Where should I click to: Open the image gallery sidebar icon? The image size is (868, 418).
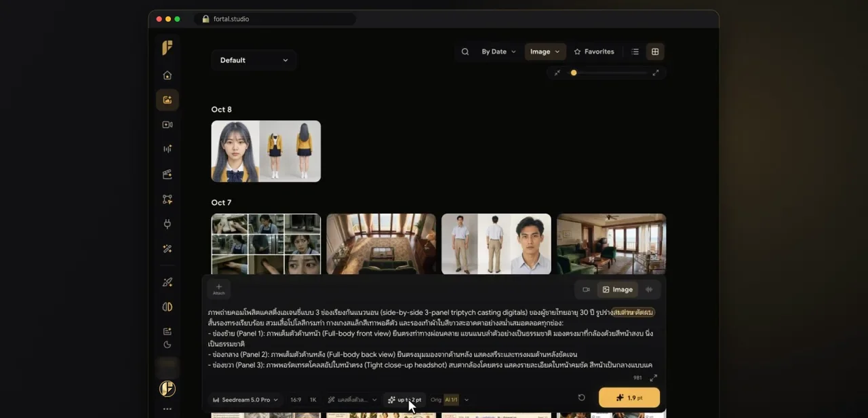click(167, 100)
